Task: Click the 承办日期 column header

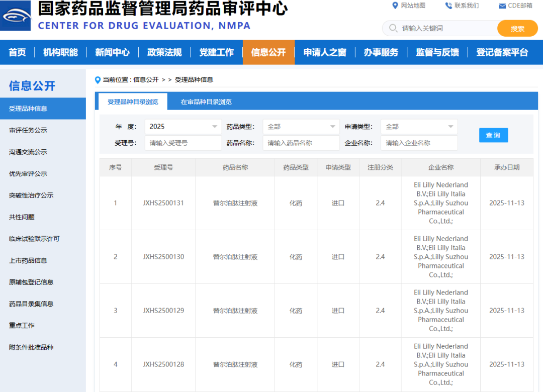Action: pos(507,167)
